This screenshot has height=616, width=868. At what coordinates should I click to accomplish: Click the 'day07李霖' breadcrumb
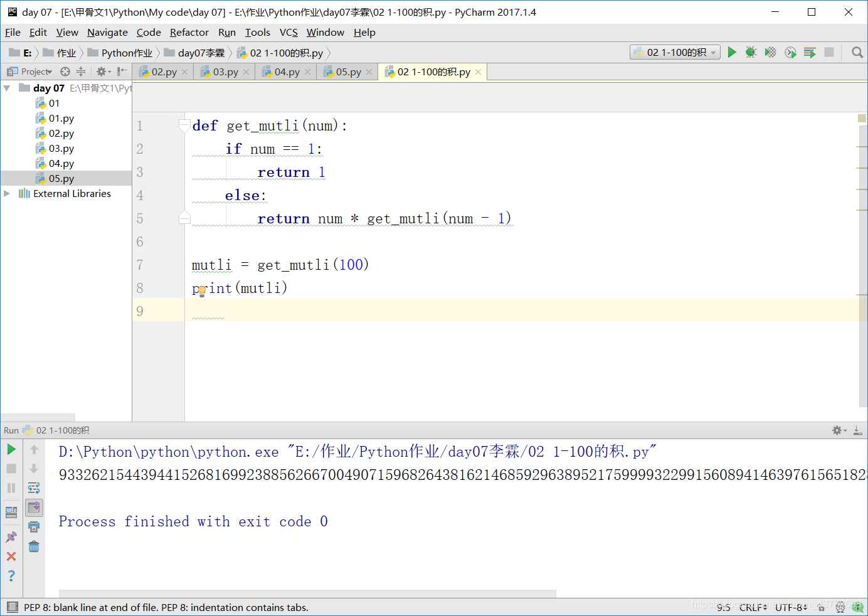point(194,53)
